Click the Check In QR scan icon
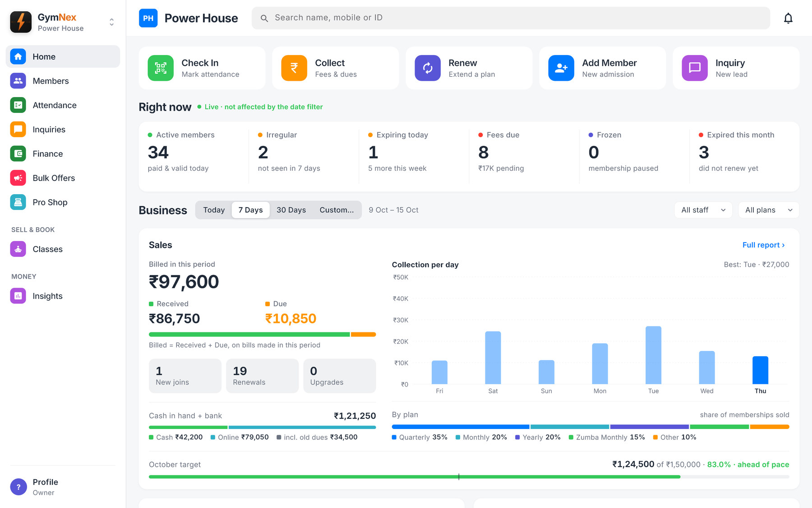This screenshot has width=812, height=508. [x=161, y=68]
